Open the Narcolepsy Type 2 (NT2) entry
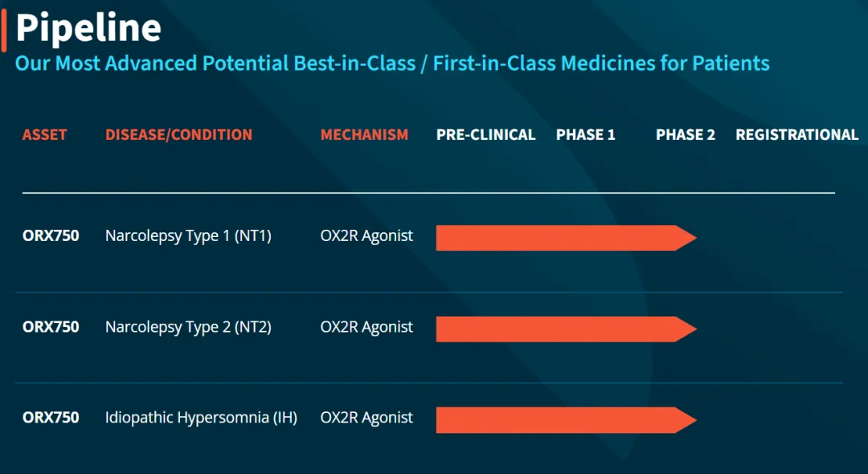The height and width of the screenshot is (474, 868). pos(188,327)
